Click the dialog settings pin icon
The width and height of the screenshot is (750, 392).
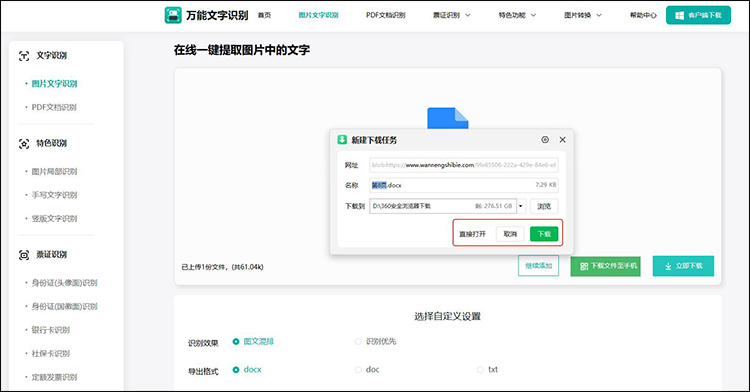[x=545, y=140]
